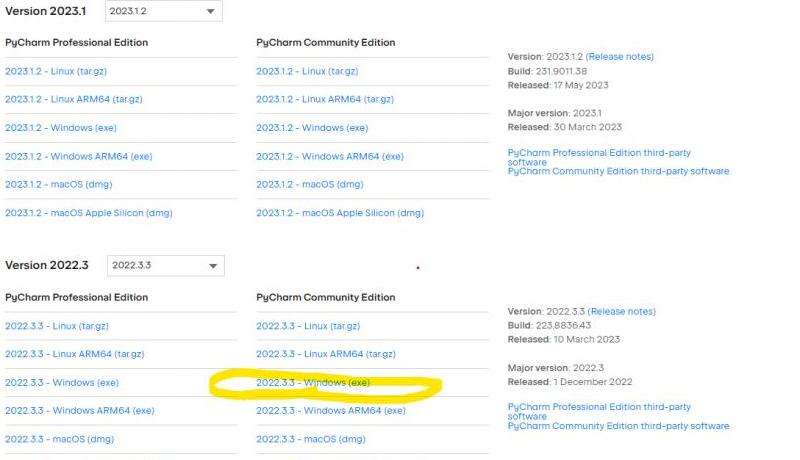This screenshot has width=800, height=460.
Task: Select the 'Version 2023.1' heading text
Action: (46, 11)
